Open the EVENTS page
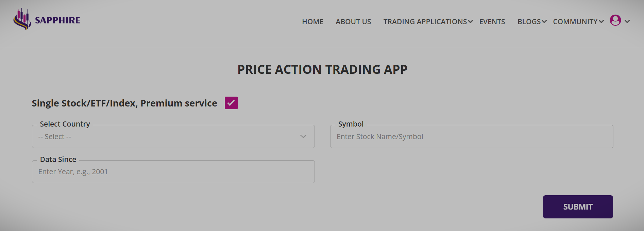The width and height of the screenshot is (644, 231). tap(492, 21)
